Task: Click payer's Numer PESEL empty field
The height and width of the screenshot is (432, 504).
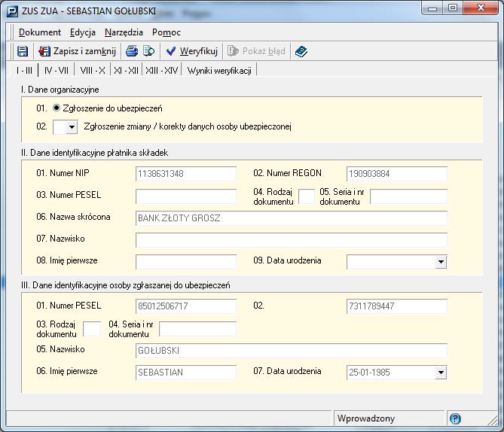Action: (186, 196)
